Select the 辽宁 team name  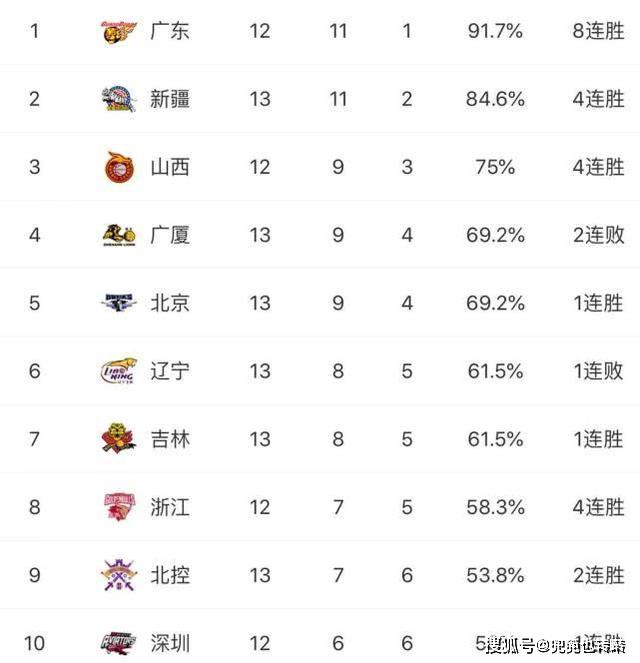pos(170,371)
